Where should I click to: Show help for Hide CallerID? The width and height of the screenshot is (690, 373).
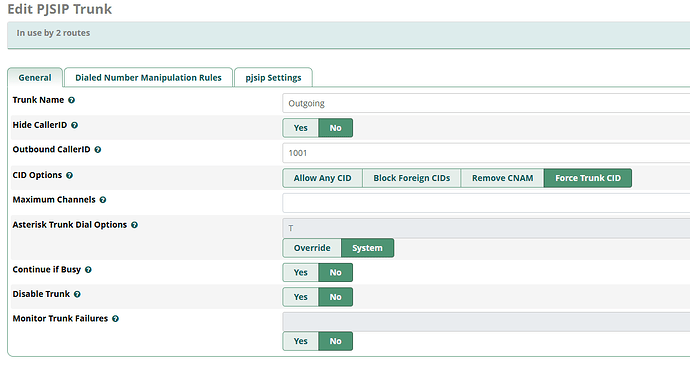point(74,125)
